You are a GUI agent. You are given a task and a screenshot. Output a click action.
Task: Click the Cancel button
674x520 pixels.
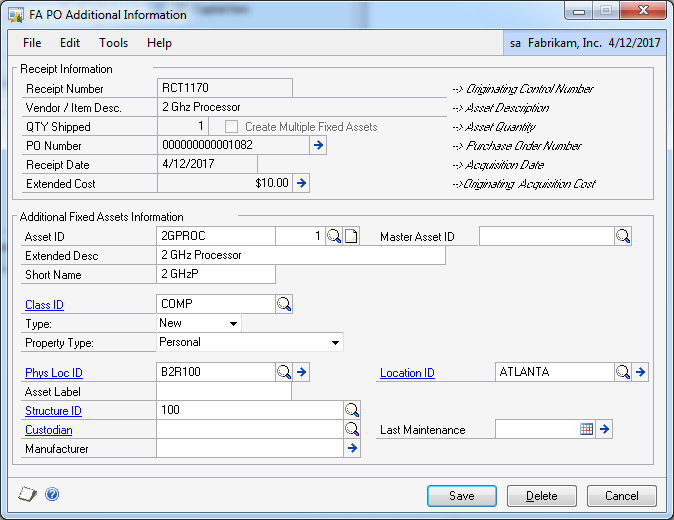point(622,496)
